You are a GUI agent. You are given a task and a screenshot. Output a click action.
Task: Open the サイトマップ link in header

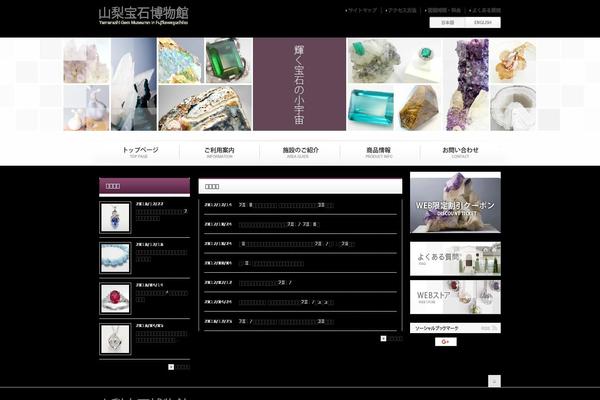362,10
